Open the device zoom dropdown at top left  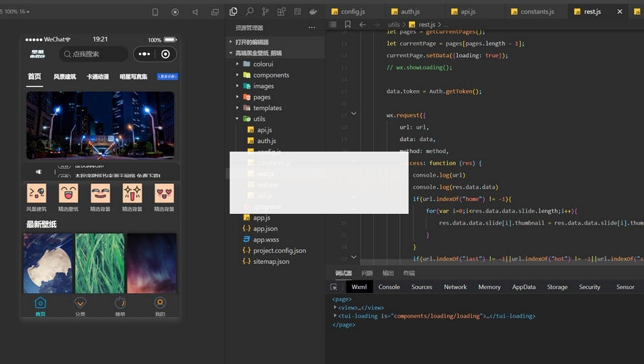coord(16,11)
